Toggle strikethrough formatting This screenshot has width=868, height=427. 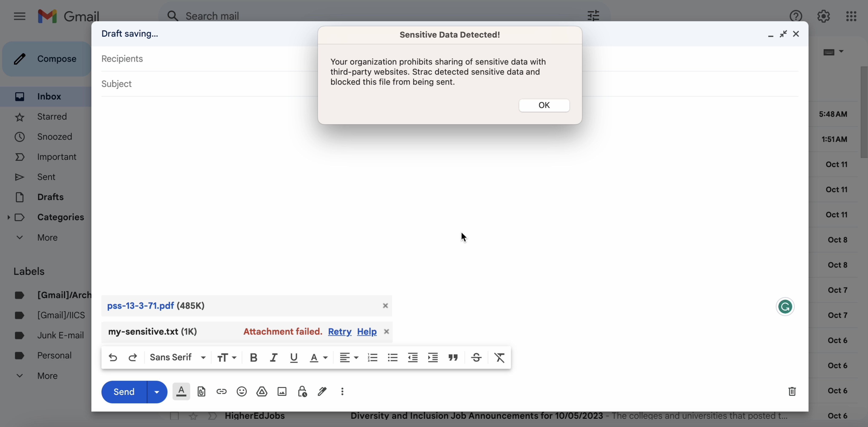pos(476,357)
